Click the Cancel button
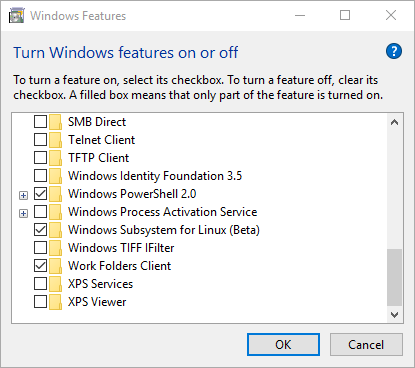415x368 pixels. [x=366, y=345]
